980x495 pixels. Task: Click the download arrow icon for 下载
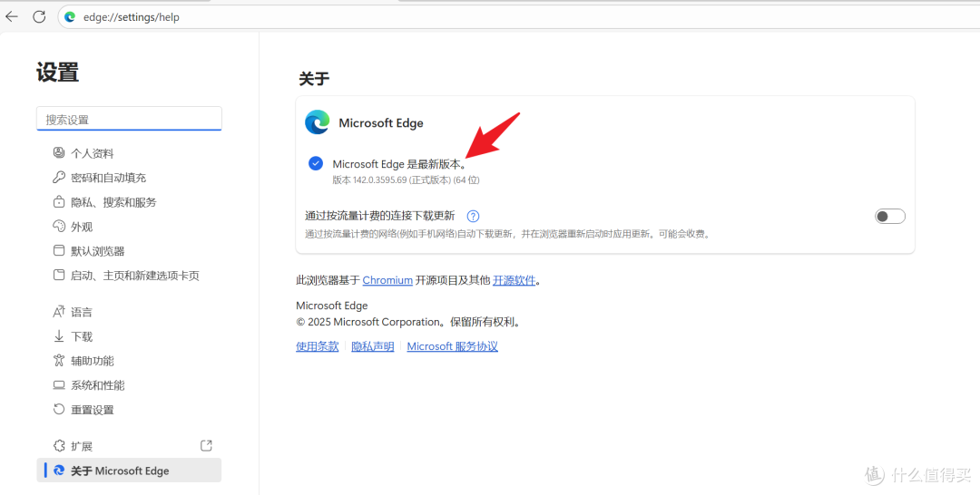pos(59,335)
